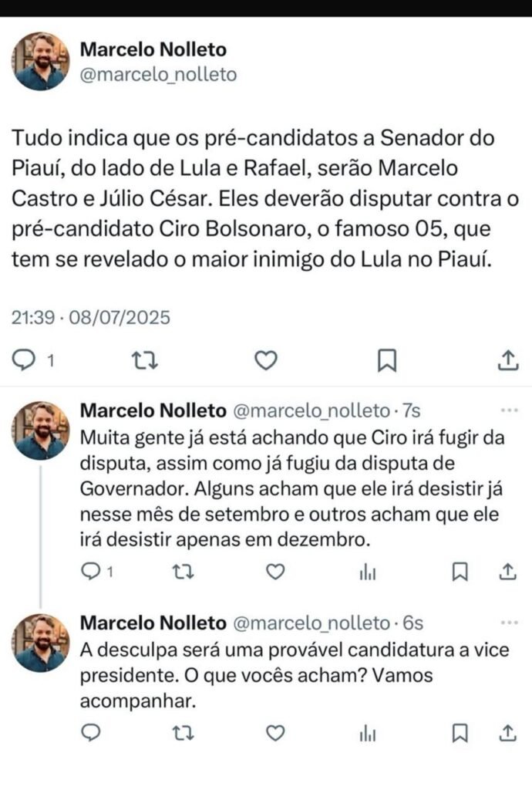532x790 pixels.
Task: Bookmark the main tweet dated 08/07/2025
Action: click(386, 360)
